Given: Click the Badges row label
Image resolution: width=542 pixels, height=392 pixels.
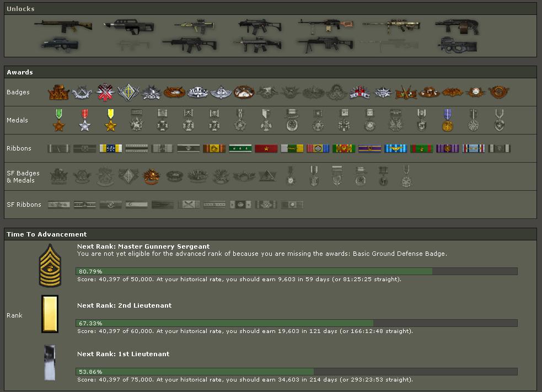Looking at the screenshot, I should pos(18,92).
